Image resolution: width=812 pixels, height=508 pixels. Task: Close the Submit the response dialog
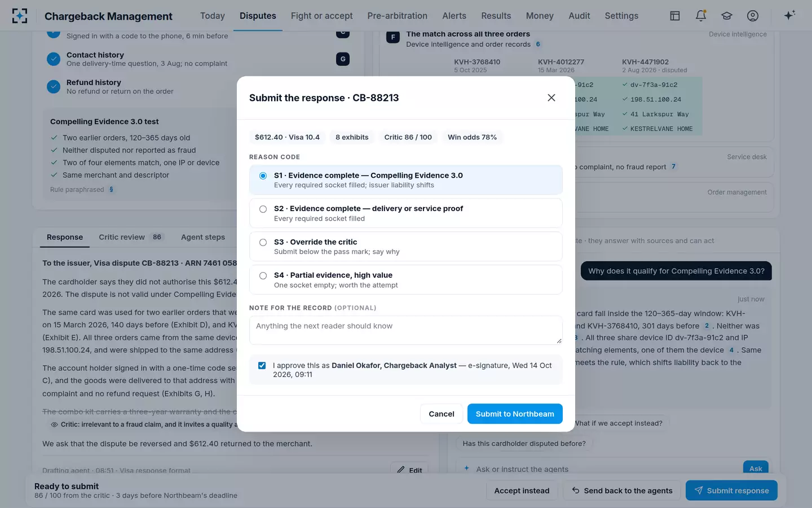[551, 98]
